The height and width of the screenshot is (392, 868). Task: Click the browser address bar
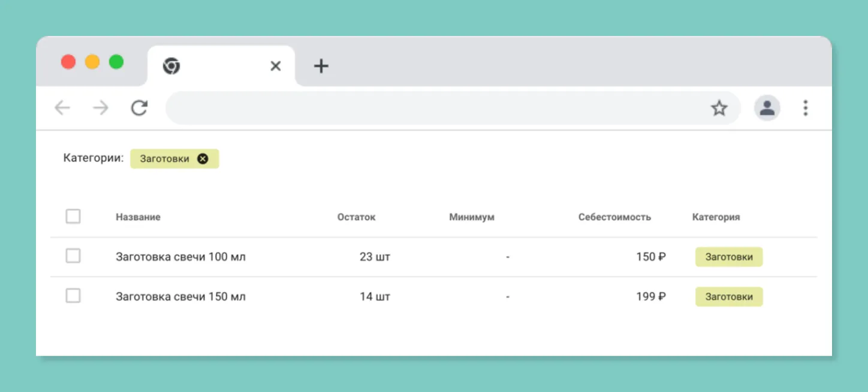[453, 108]
